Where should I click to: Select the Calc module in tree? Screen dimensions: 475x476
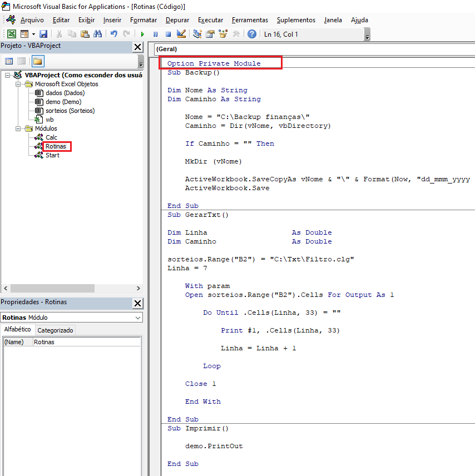tap(51, 137)
